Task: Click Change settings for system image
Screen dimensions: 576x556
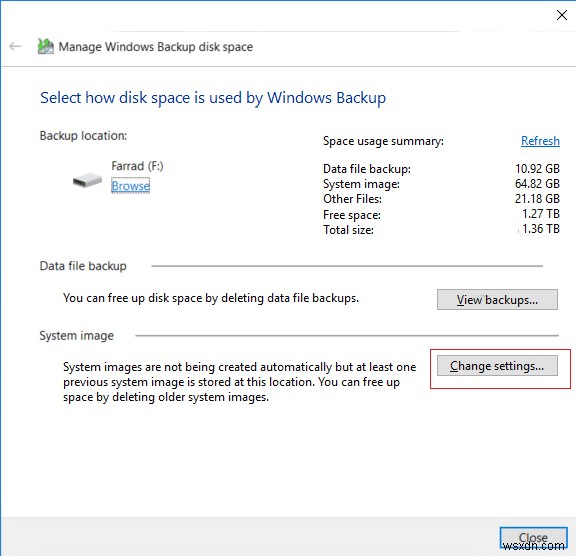Action: click(497, 366)
